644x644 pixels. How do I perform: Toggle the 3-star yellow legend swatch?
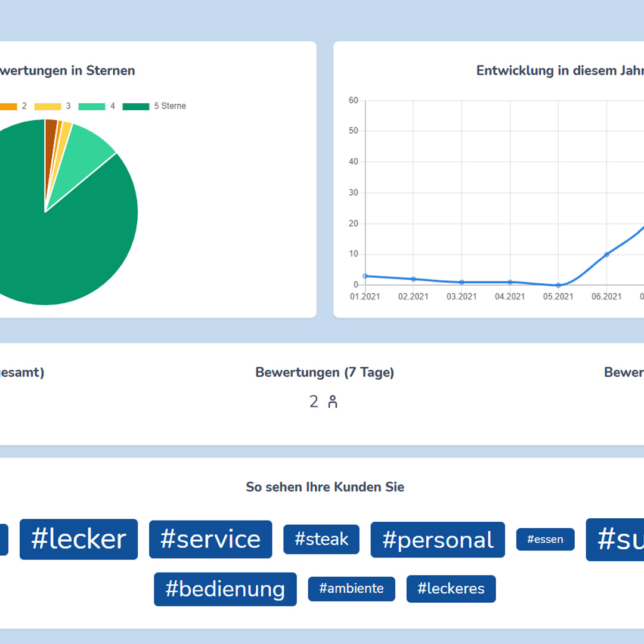tap(48, 106)
